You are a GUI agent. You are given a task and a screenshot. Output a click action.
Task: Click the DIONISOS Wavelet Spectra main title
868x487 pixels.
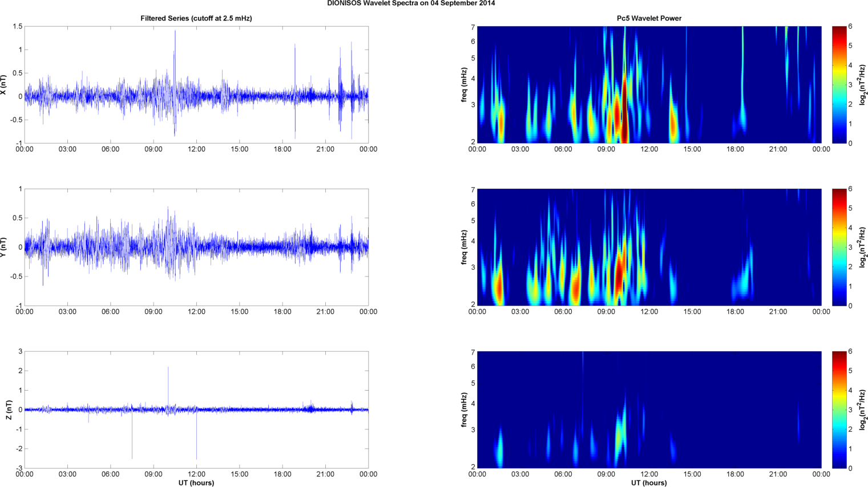[x=411, y=3]
